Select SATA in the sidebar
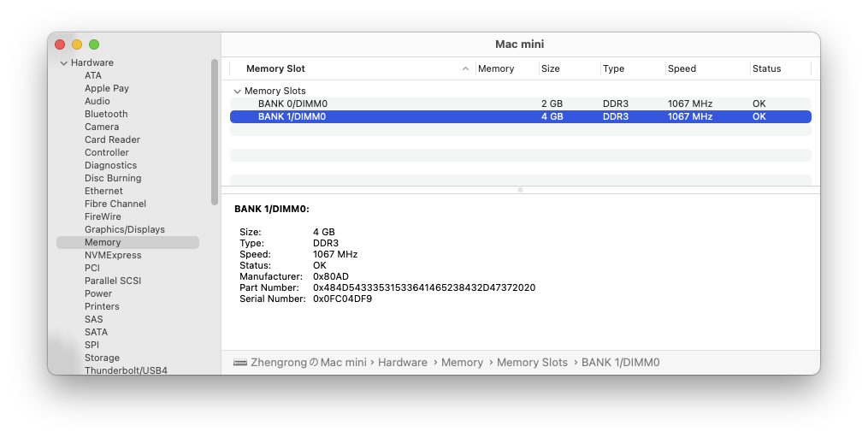This screenshot has width=868, height=438. pos(97,332)
